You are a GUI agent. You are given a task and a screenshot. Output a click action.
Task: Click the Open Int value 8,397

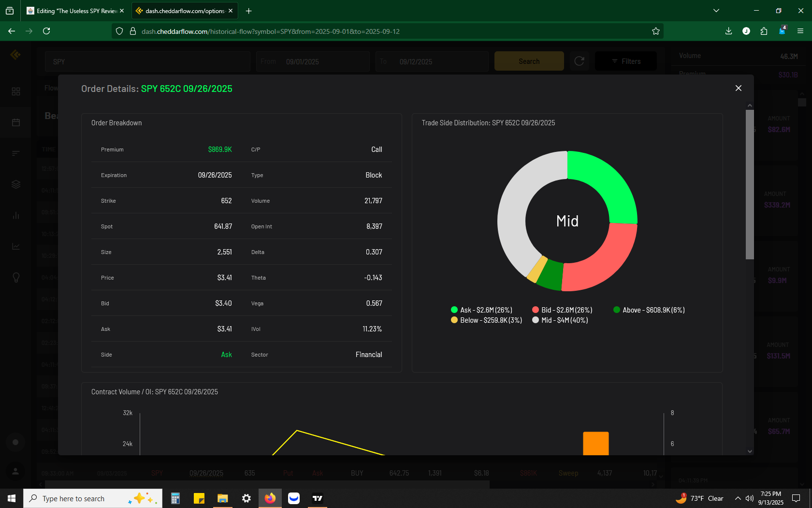(x=374, y=226)
